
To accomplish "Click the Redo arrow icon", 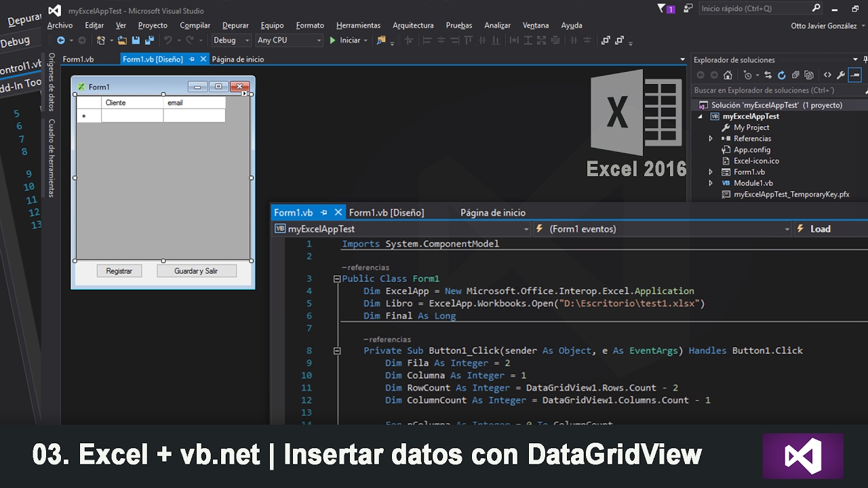I will click(190, 41).
